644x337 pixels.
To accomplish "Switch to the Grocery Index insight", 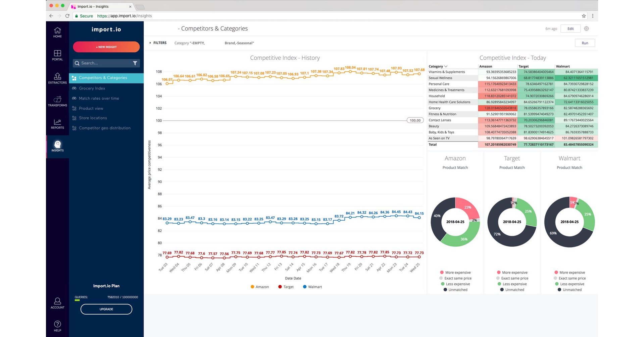I will [x=92, y=88].
